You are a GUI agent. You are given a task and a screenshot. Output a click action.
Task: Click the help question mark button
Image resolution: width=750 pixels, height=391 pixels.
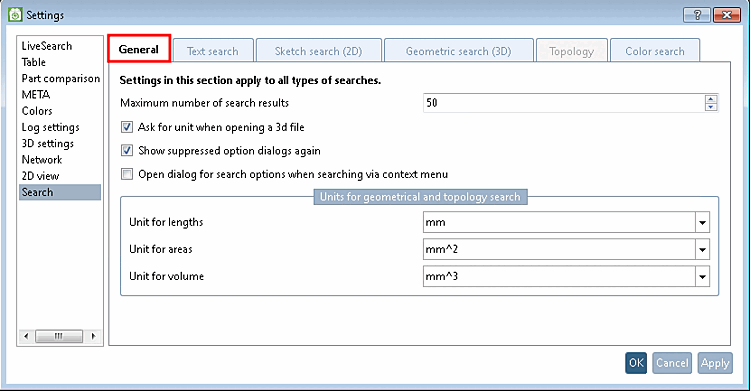coord(696,15)
